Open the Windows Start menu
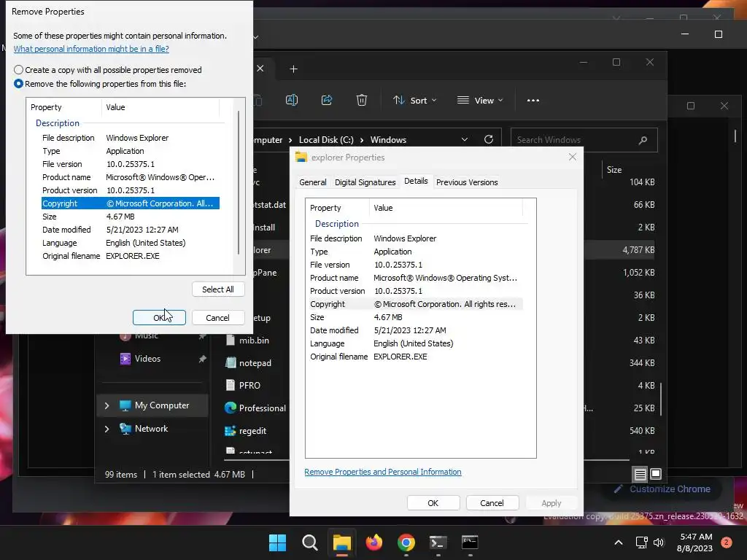Viewport: 747px width, 560px height. pyautogui.click(x=277, y=542)
